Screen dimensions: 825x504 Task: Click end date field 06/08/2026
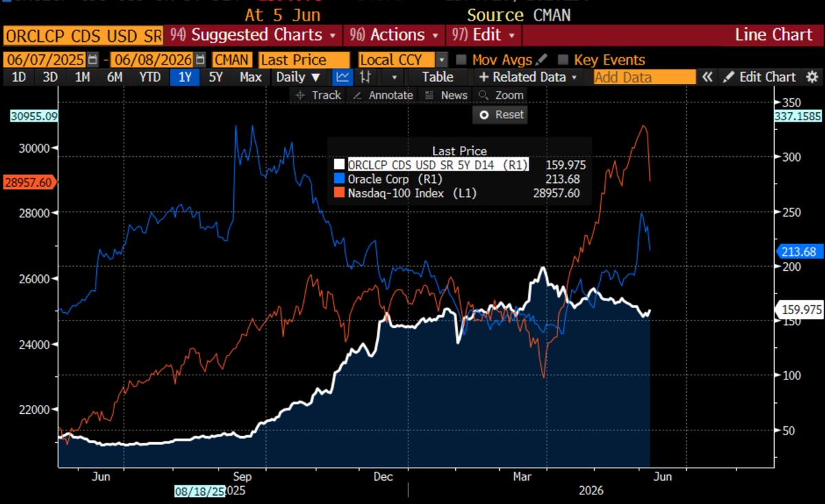coord(153,60)
